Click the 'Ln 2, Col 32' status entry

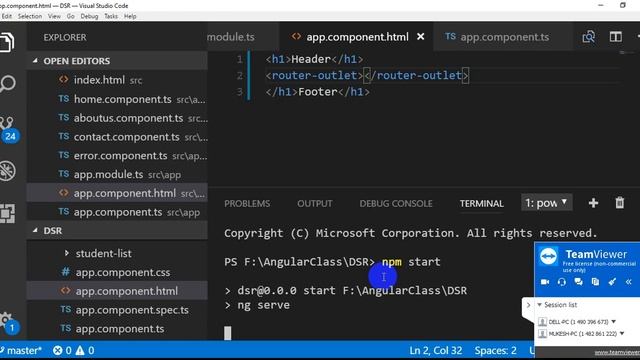tap(436, 350)
